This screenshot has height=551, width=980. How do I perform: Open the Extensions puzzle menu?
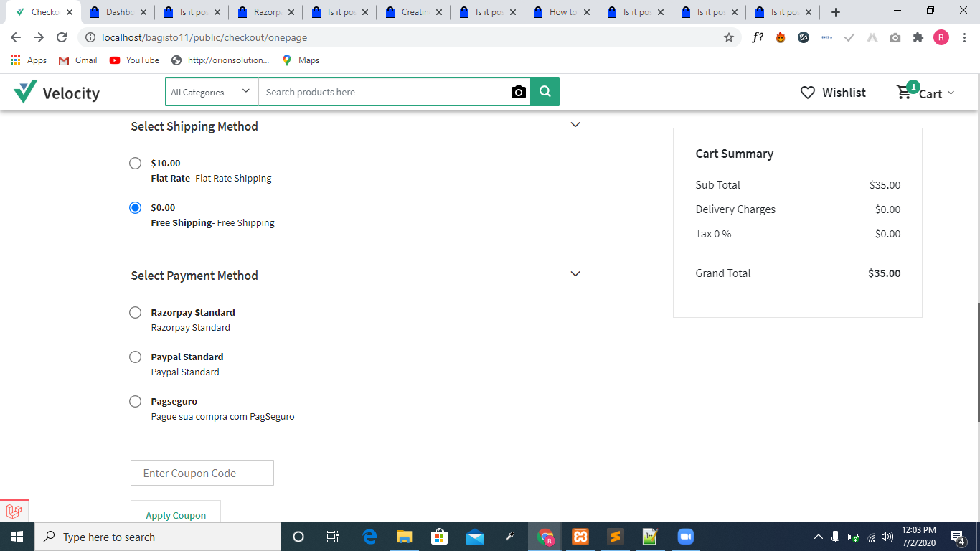tap(918, 37)
